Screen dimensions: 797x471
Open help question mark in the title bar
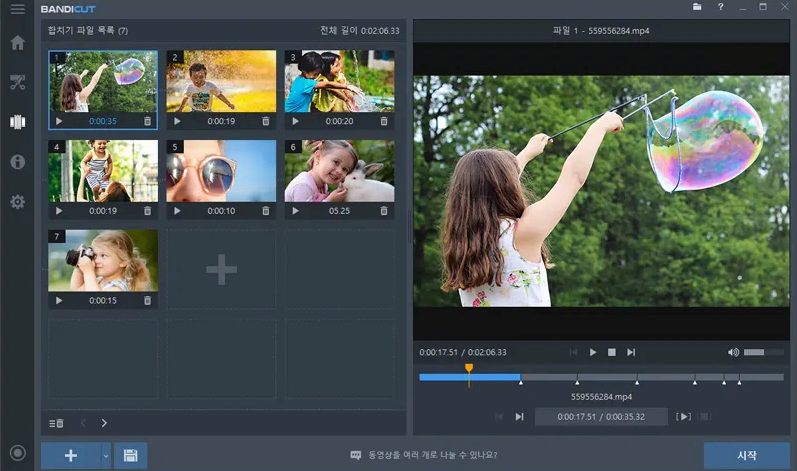coord(720,7)
